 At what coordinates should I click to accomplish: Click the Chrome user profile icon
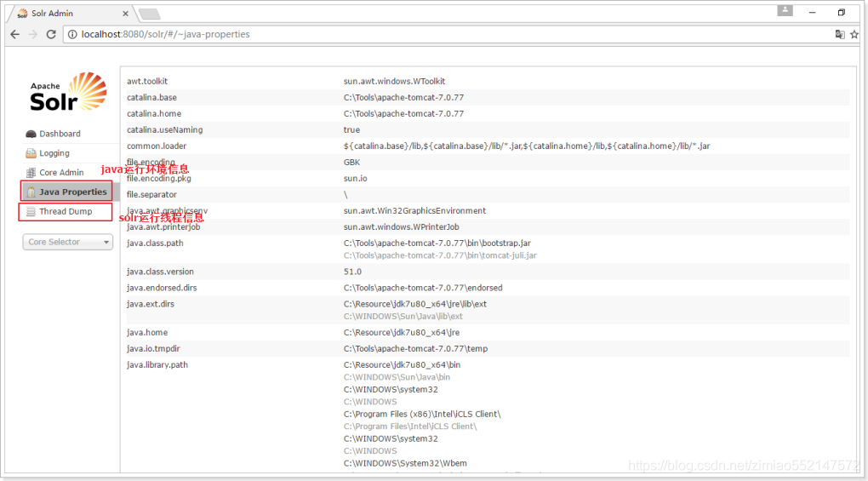click(785, 10)
